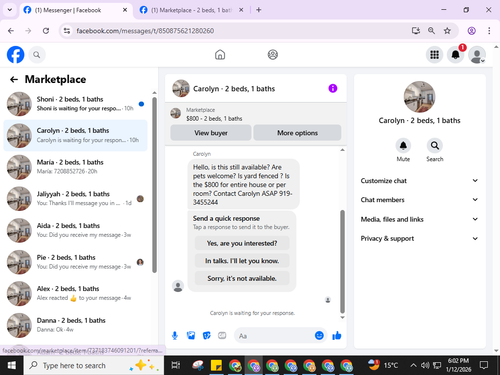Open the Facebook search magnifier icon
The image size is (500, 375).
pyautogui.click(x=37, y=55)
